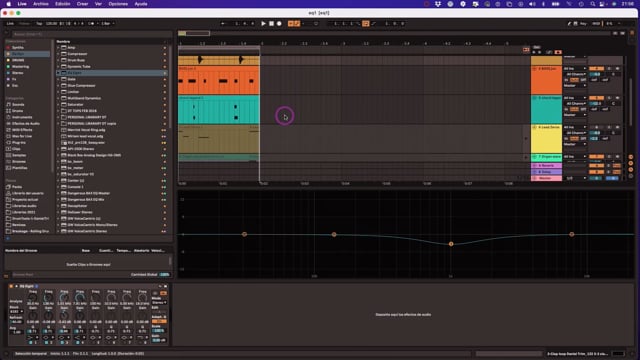Click the tempo field 120.00
Viewport: 640px width, 360px height.
[51, 24]
